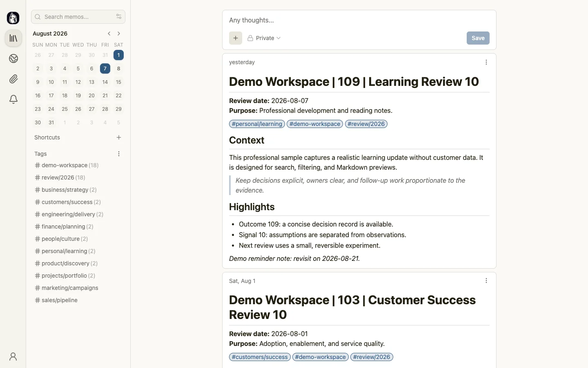Select September 5 in the calendar
This screenshot has width=588, height=368.
[118, 123]
